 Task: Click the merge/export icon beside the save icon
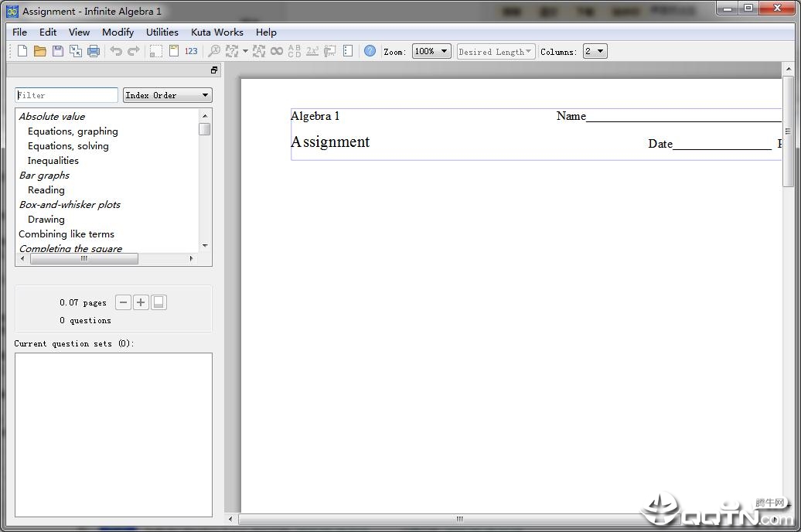tap(76, 50)
